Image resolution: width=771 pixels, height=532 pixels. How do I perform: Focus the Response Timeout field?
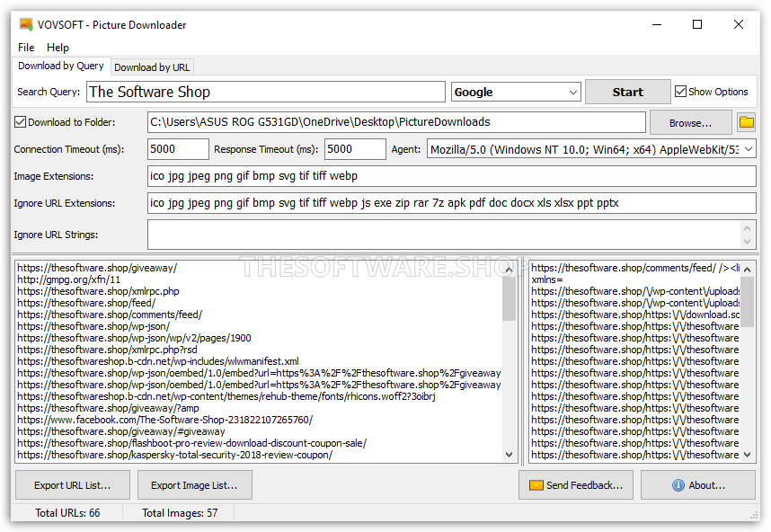pyautogui.click(x=355, y=149)
